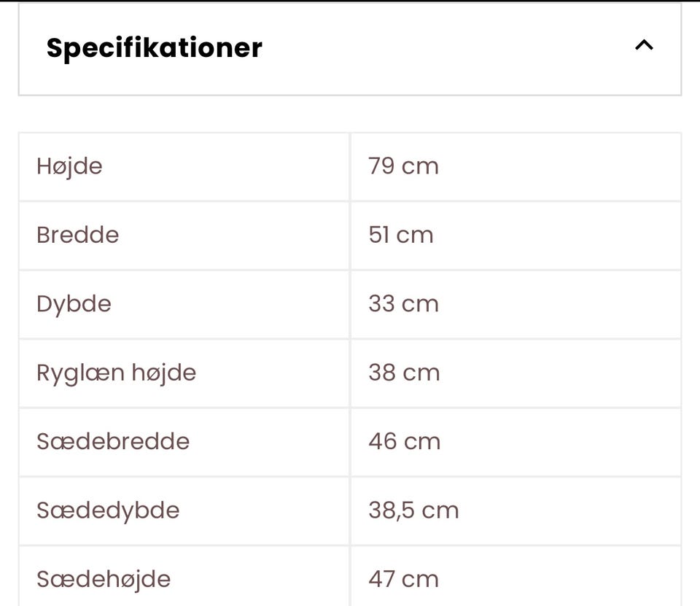Click the 33 cm depth value

pyautogui.click(x=403, y=303)
